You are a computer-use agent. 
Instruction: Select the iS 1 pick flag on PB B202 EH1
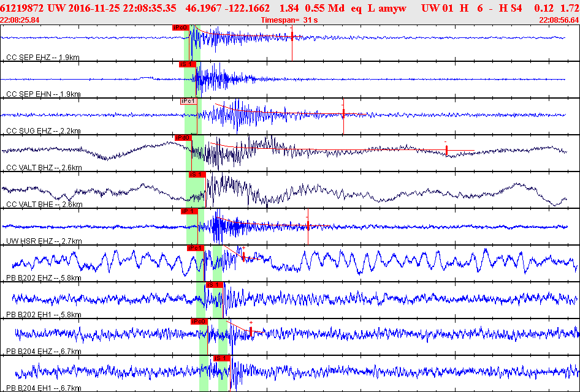[215, 285]
